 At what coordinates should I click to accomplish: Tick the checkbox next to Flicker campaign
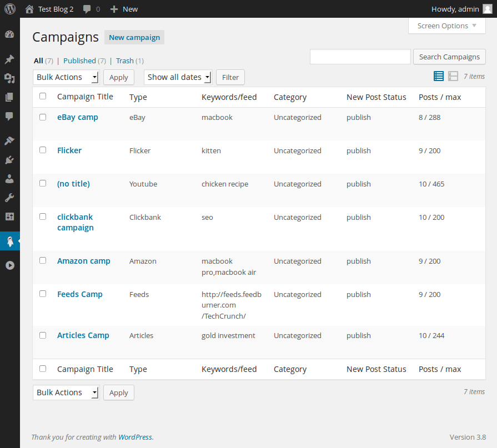[43, 149]
